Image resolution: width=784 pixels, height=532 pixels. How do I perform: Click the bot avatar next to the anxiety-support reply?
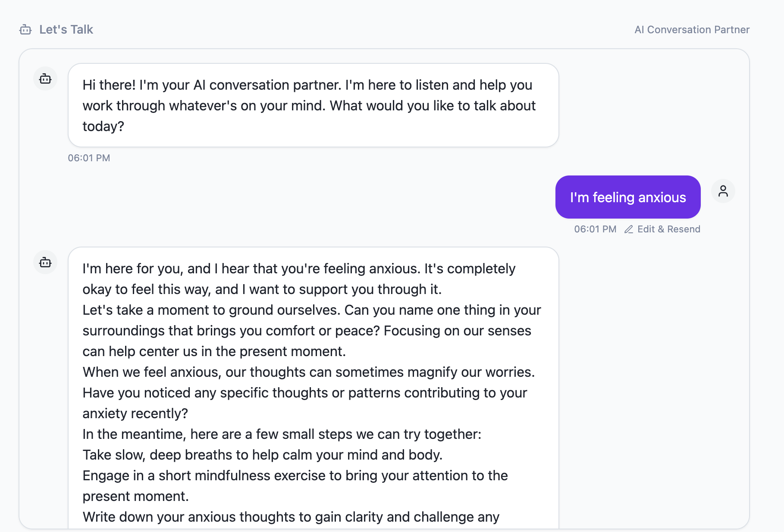[45, 262]
